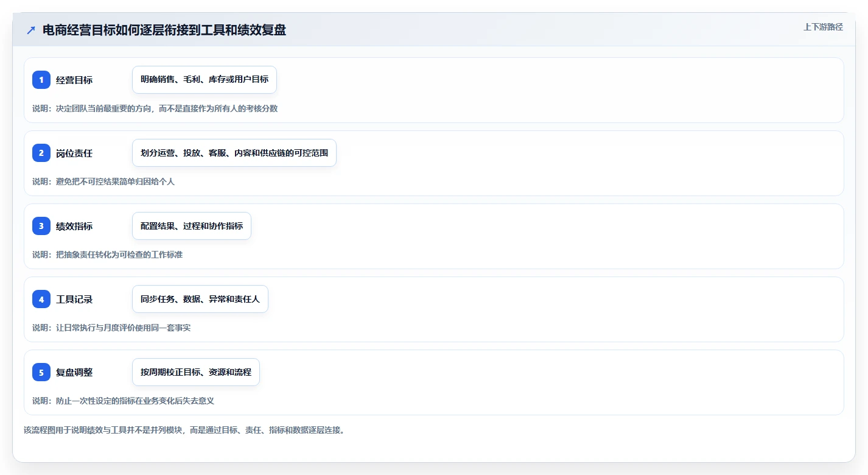Select the 岗位责任 step label
The width and height of the screenshot is (868, 475).
[74, 153]
